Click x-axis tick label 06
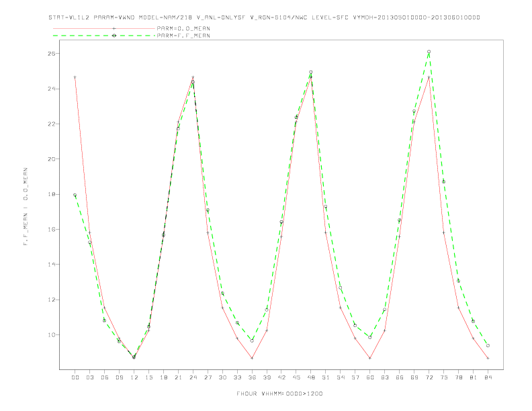Screen dimensions: 532x411 tap(105, 377)
